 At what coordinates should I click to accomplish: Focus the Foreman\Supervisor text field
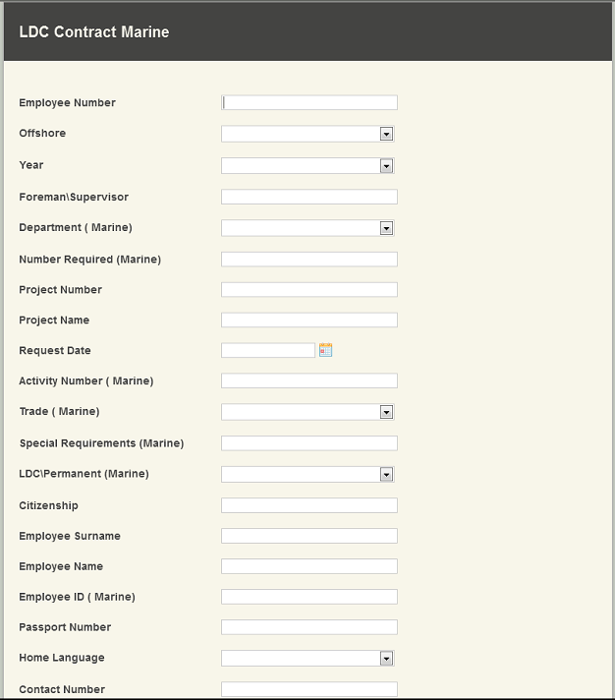pos(309,197)
